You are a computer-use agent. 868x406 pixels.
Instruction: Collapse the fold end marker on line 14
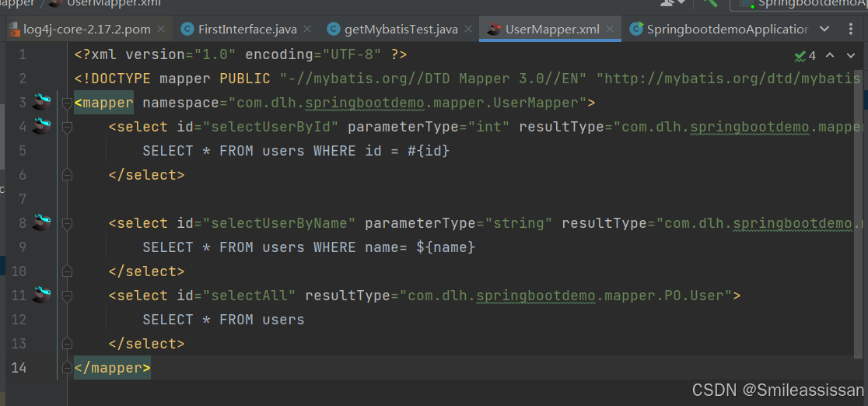click(x=67, y=368)
